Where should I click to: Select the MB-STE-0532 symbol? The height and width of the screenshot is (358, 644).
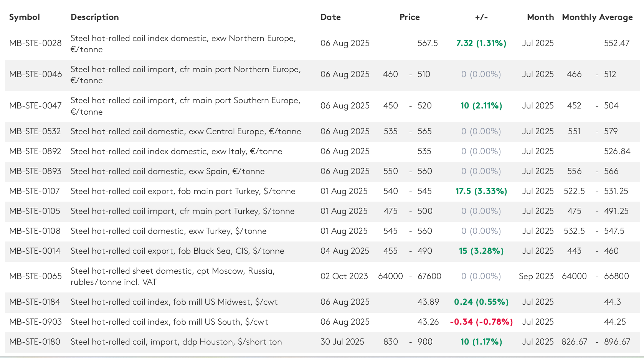[x=35, y=131]
